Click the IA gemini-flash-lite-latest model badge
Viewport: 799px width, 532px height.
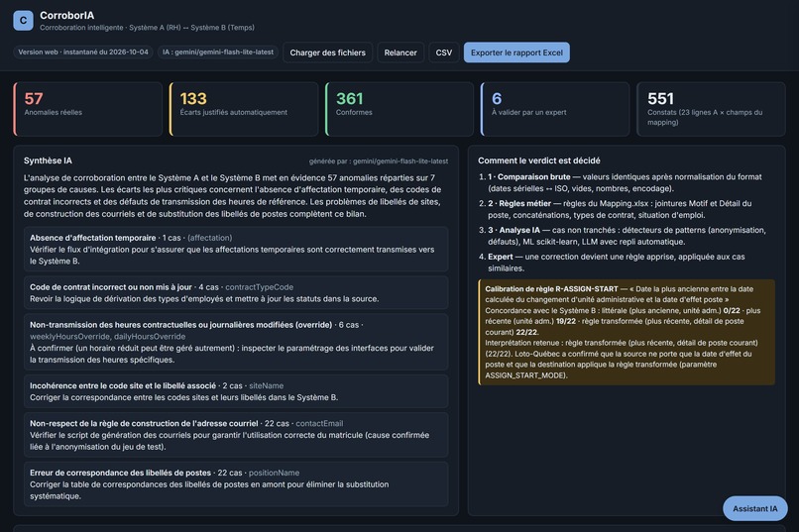(x=218, y=52)
